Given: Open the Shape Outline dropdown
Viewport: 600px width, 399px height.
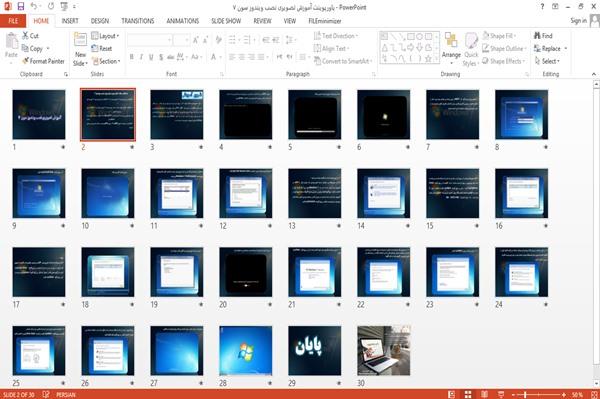Looking at the screenshot, I should click(504, 48).
